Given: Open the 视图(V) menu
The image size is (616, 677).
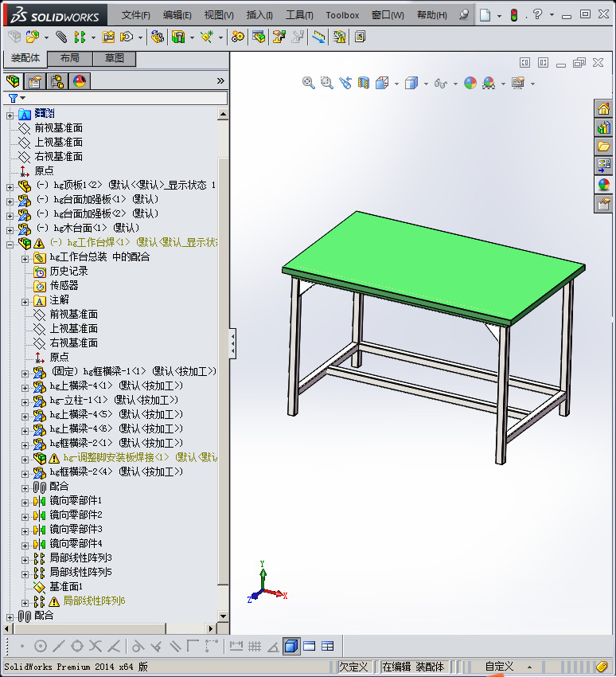Looking at the screenshot, I should 219,15.
